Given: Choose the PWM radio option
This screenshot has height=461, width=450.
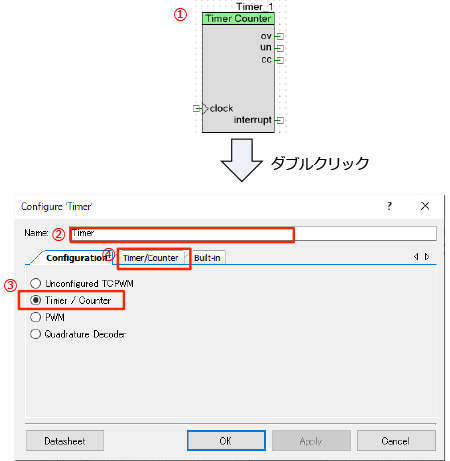Looking at the screenshot, I should click(x=35, y=317).
